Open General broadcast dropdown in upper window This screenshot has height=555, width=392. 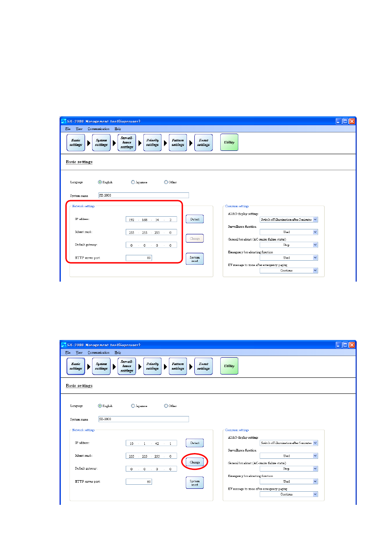pos(316,245)
